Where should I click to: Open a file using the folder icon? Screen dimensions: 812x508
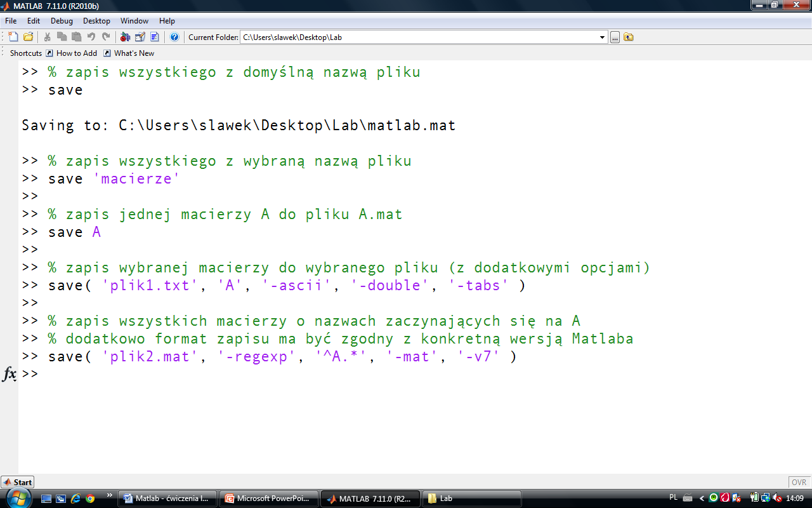pyautogui.click(x=29, y=37)
